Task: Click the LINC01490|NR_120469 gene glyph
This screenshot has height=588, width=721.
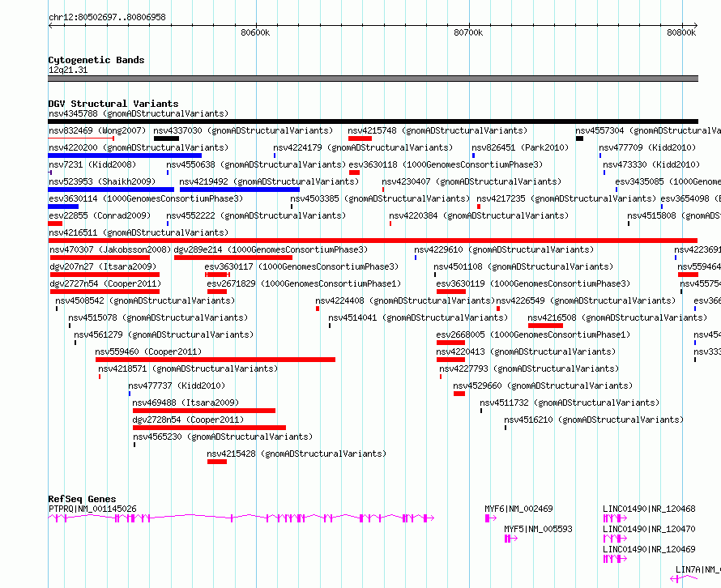Action: (615, 559)
